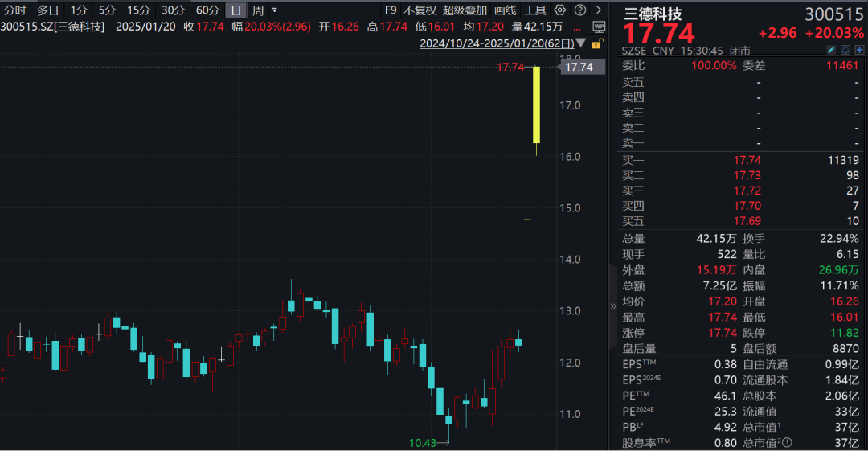This screenshot has height=451, width=868.
Task: Click 外盘 value 15.19万
Action: (716, 270)
